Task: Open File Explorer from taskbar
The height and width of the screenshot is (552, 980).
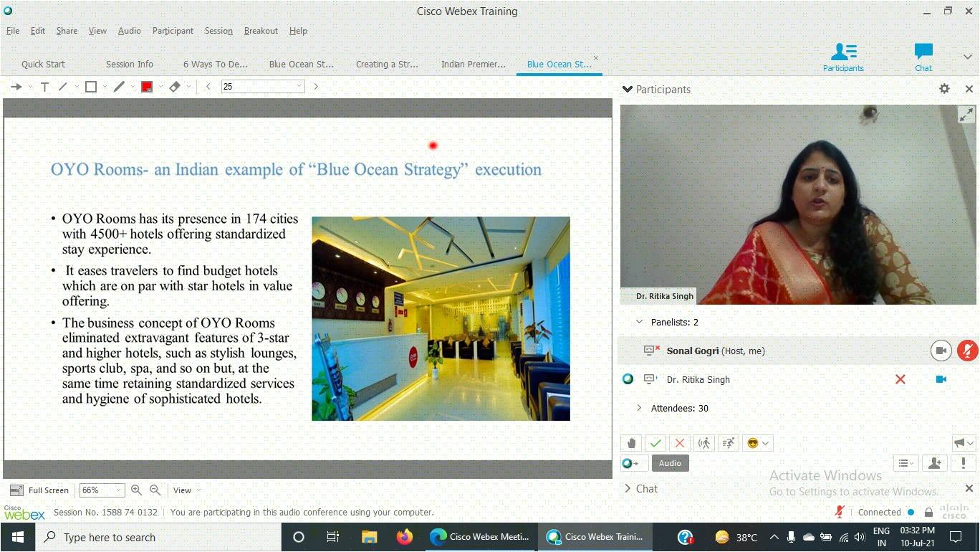Action: [x=369, y=537]
